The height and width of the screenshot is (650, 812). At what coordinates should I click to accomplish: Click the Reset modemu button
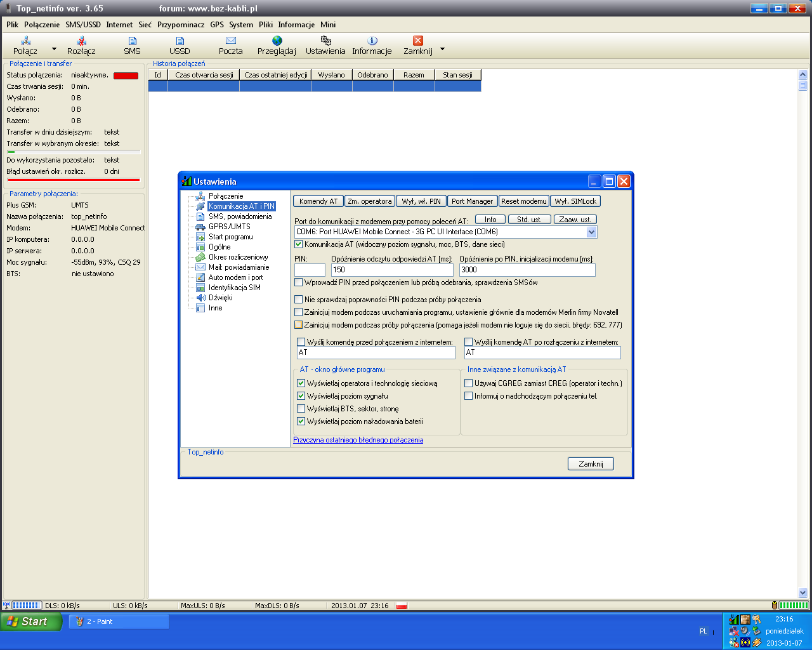[523, 201]
